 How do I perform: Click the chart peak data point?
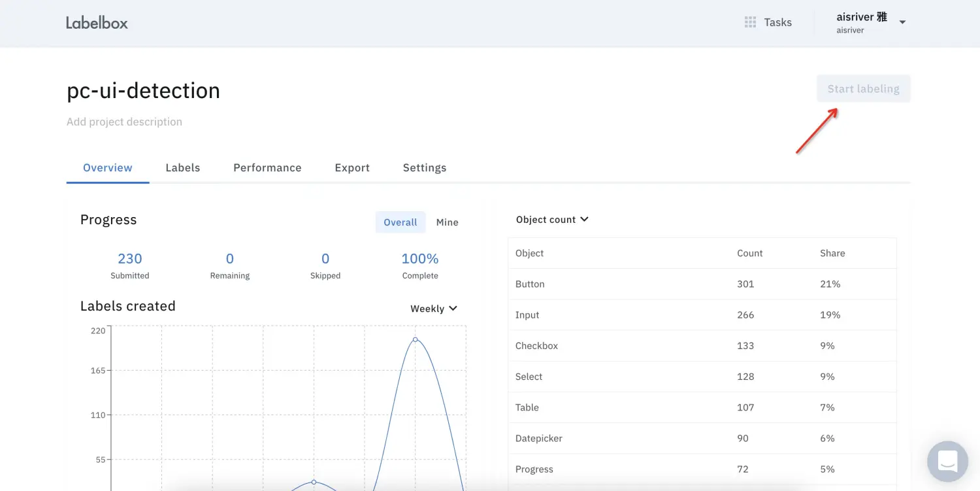click(x=415, y=339)
